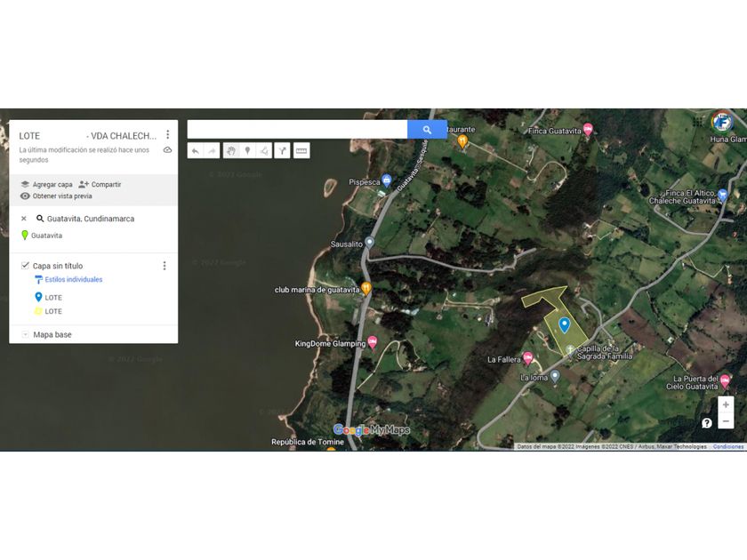Click inside the map search field
This screenshot has width=747, height=560.
click(x=297, y=130)
